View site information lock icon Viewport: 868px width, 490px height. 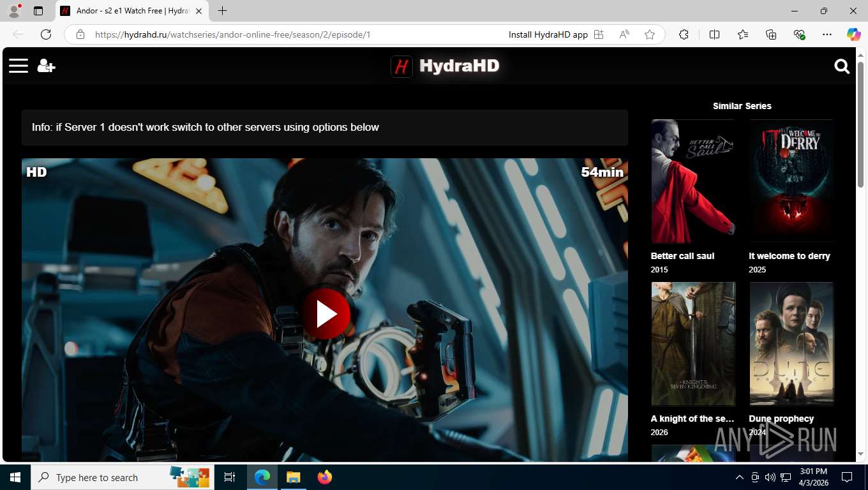(x=80, y=34)
